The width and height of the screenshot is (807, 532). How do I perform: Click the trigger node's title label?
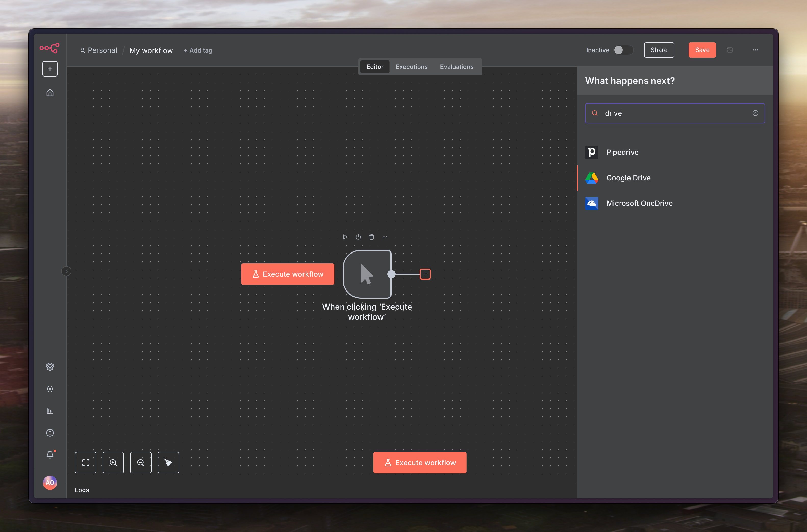(367, 312)
